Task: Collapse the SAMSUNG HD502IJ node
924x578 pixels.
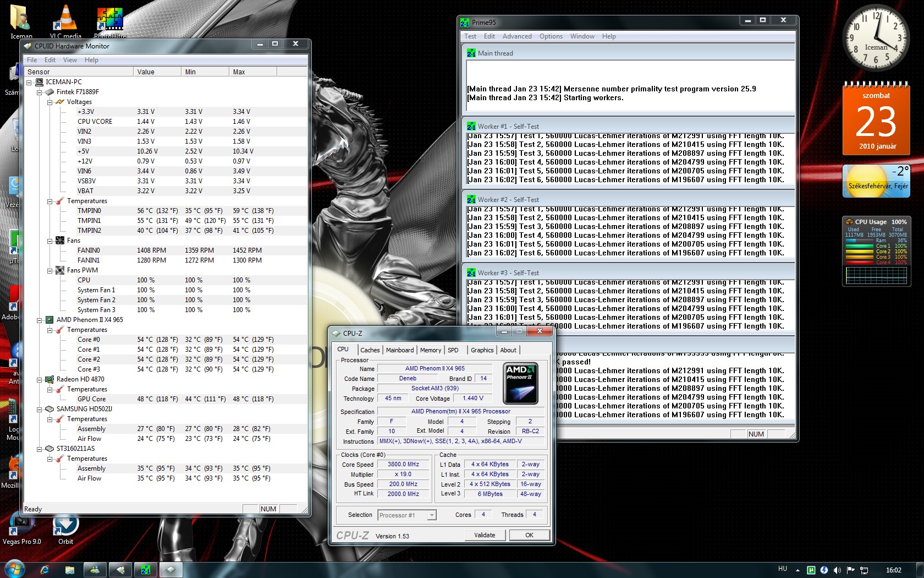Action: (x=40, y=409)
